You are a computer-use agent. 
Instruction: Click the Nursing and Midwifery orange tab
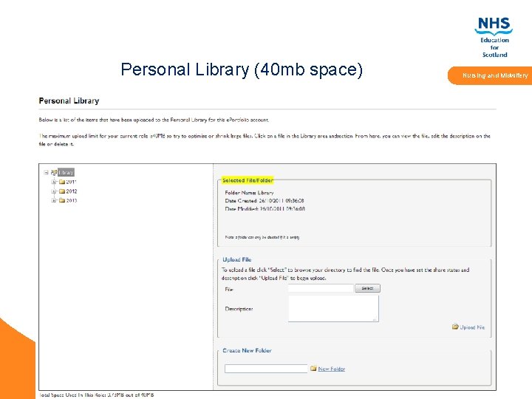(x=491, y=75)
